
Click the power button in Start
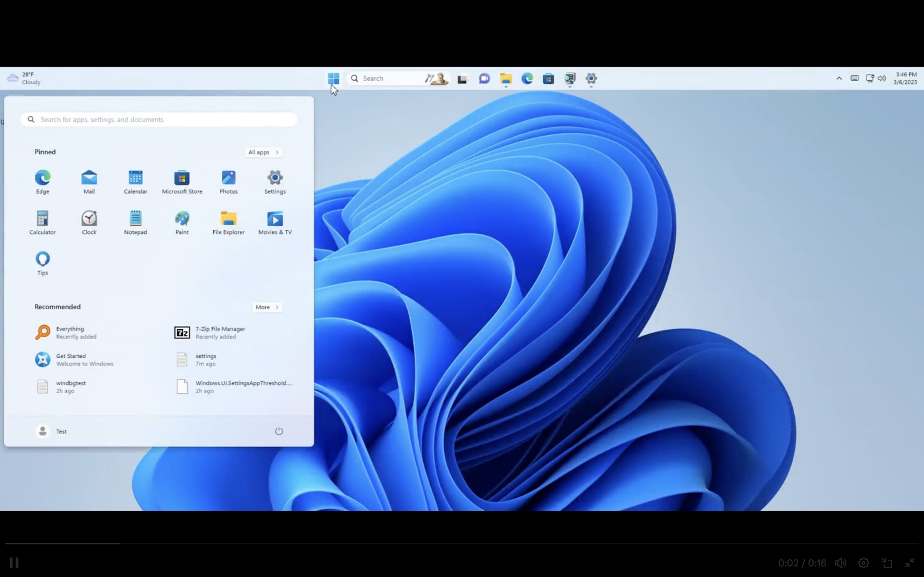[279, 431]
